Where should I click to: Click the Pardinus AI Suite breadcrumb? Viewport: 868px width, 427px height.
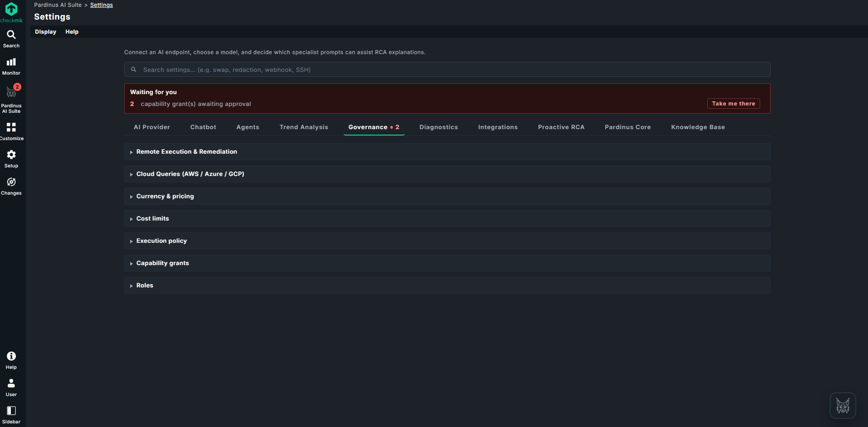(58, 5)
